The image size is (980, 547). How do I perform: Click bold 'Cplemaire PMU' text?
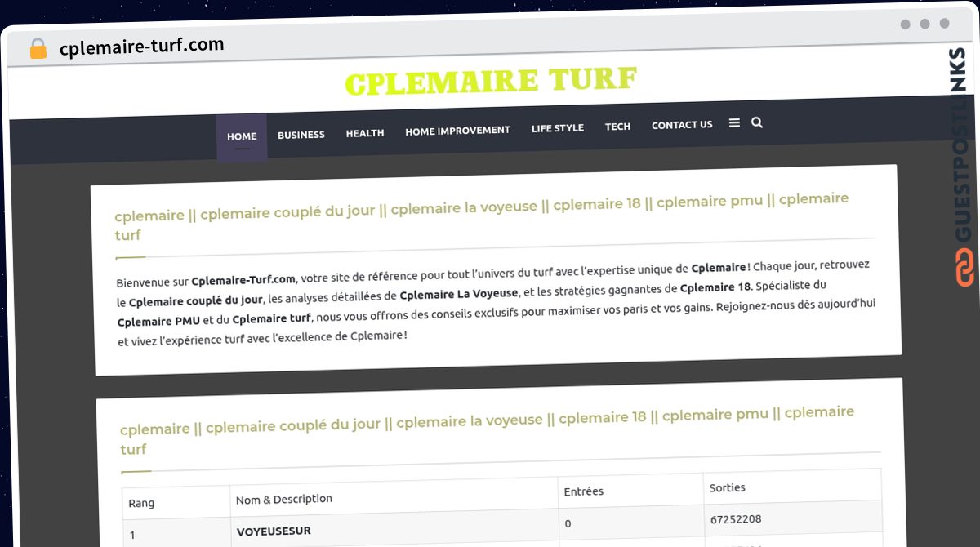pos(158,322)
